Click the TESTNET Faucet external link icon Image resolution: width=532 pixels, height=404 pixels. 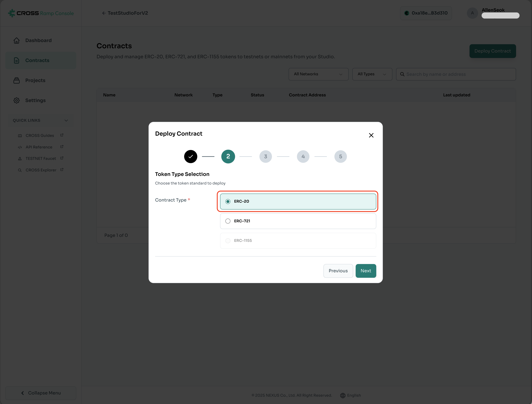(62, 158)
